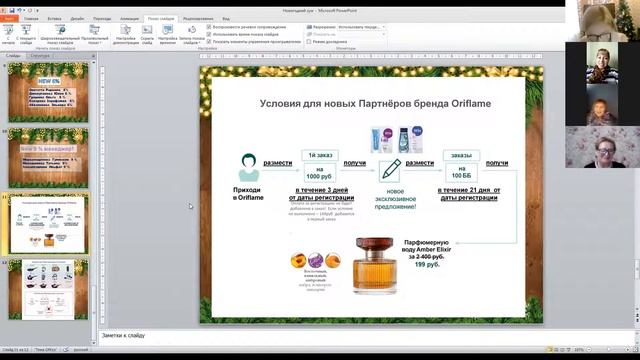Select slide 11 thumbnail
The image size is (640, 360).
(x=48, y=224)
